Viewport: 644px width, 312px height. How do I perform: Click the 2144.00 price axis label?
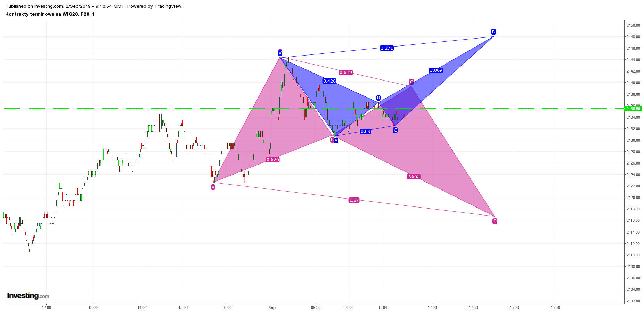(x=633, y=60)
